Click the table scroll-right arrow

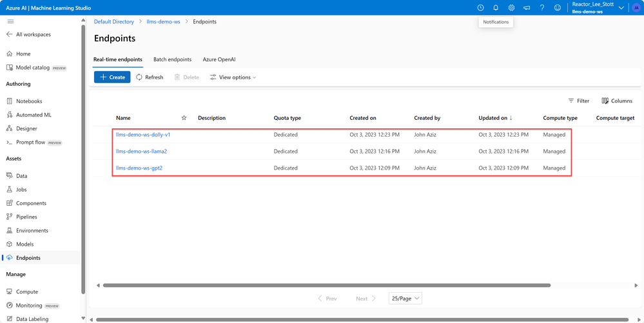636,285
